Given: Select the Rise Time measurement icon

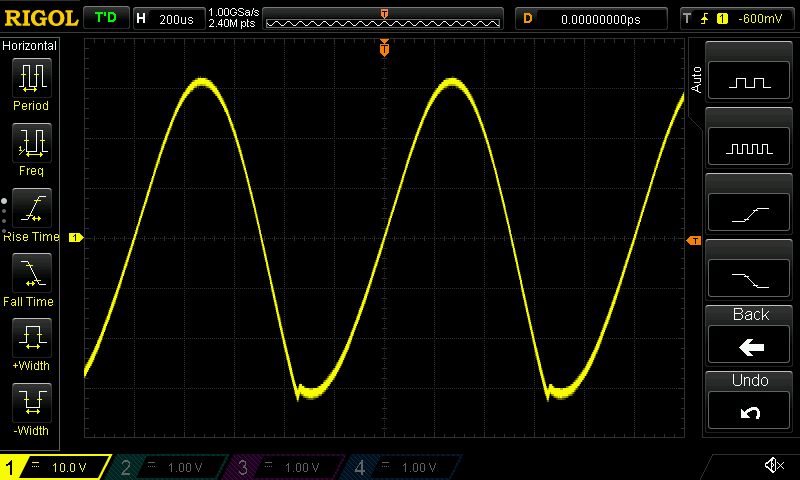Looking at the screenshot, I should [x=32, y=208].
